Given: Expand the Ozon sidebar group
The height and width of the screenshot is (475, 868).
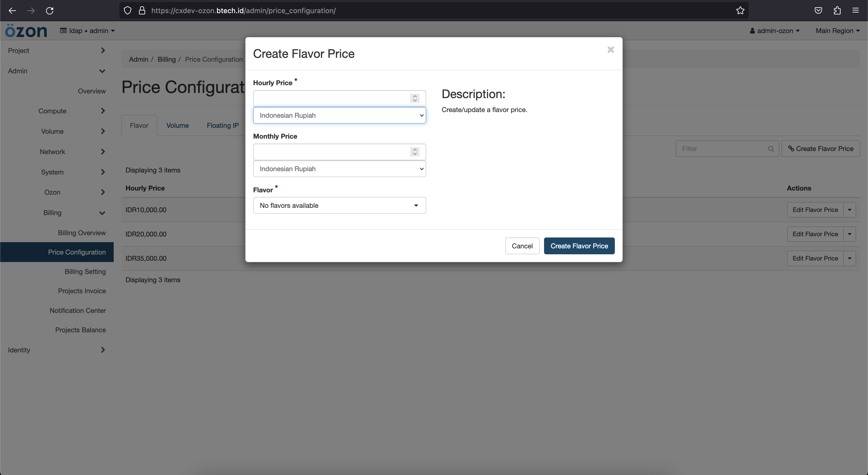Looking at the screenshot, I should coord(57,192).
